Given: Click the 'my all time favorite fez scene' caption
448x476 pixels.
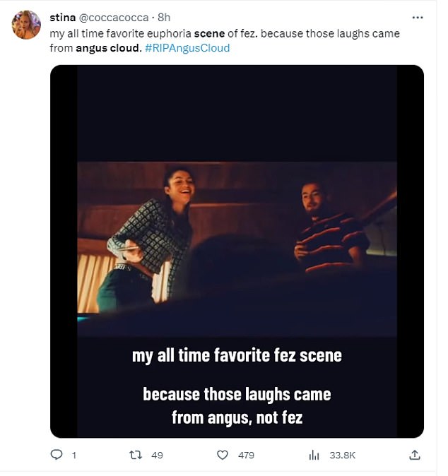Looking at the screenshot, I should pyautogui.click(x=237, y=355).
